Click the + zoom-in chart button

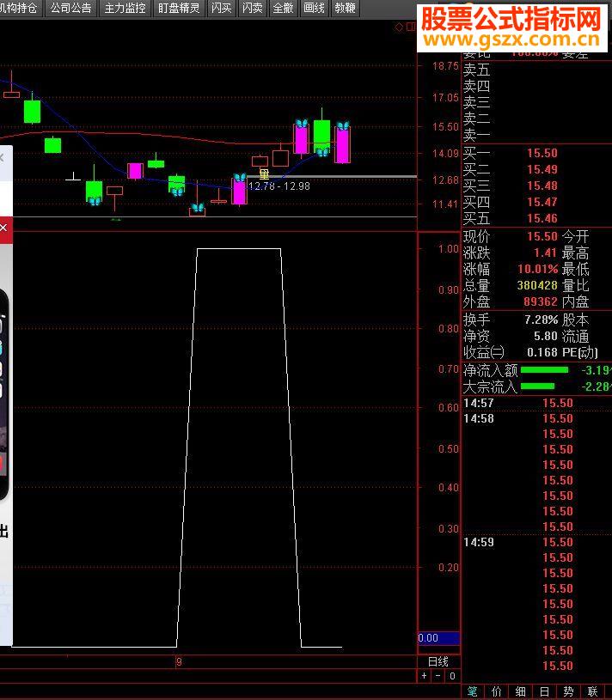pyautogui.click(x=425, y=676)
